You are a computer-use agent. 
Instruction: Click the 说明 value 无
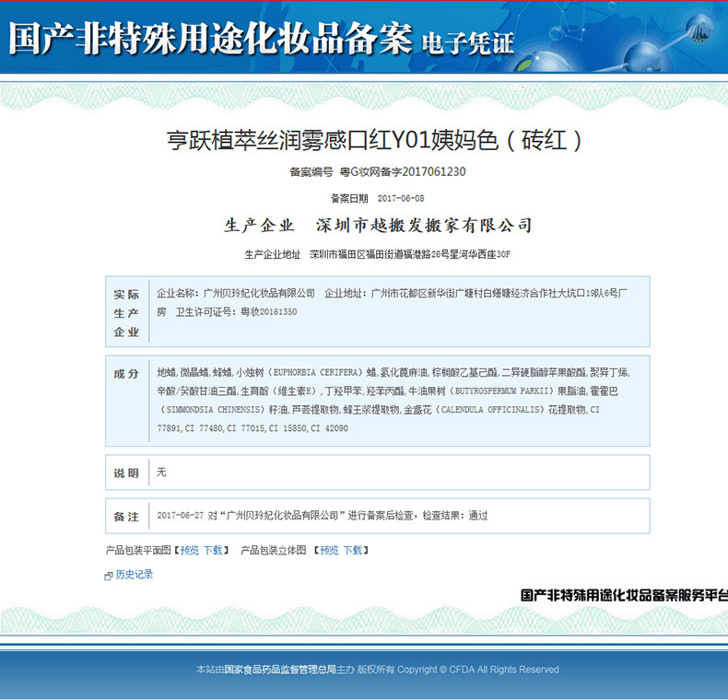(x=161, y=472)
